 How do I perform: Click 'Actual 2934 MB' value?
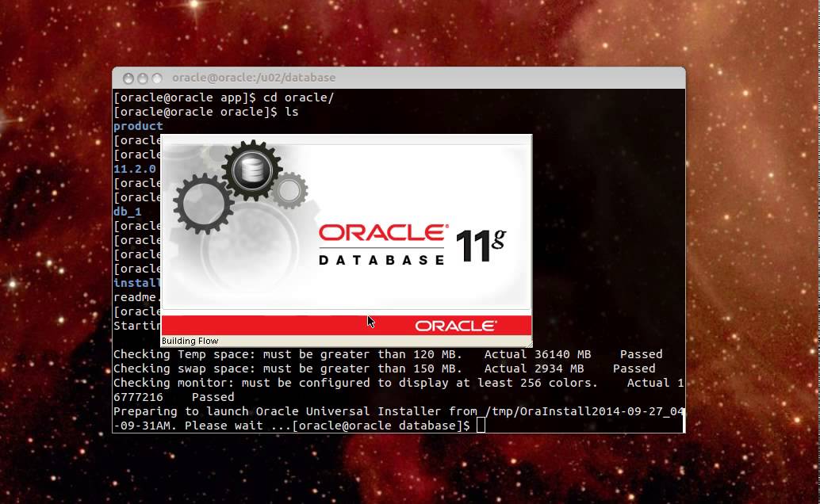pos(534,368)
